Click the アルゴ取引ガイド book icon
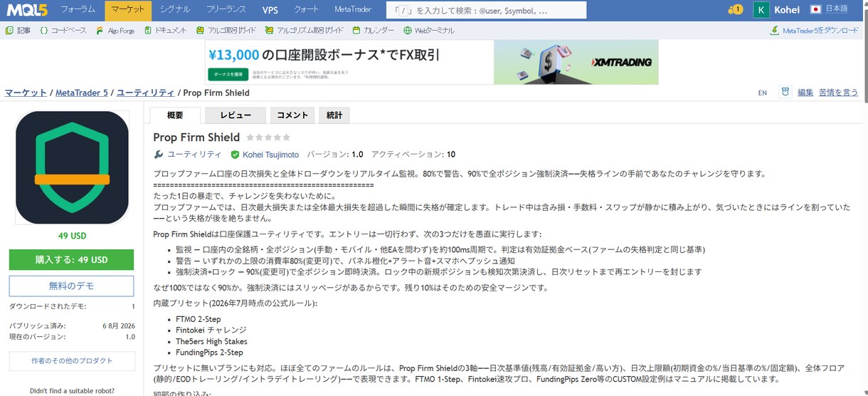This screenshot has height=396, width=868. pyautogui.click(x=201, y=31)
